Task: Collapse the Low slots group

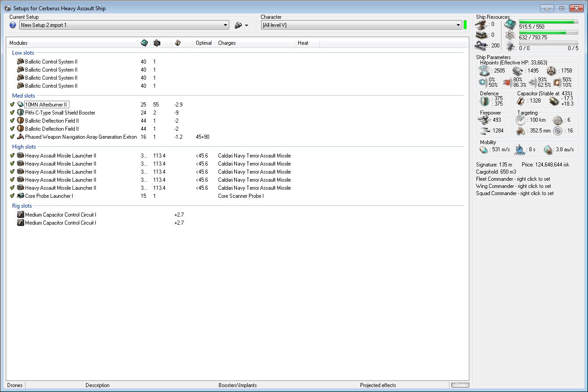Action: (23, 53)
